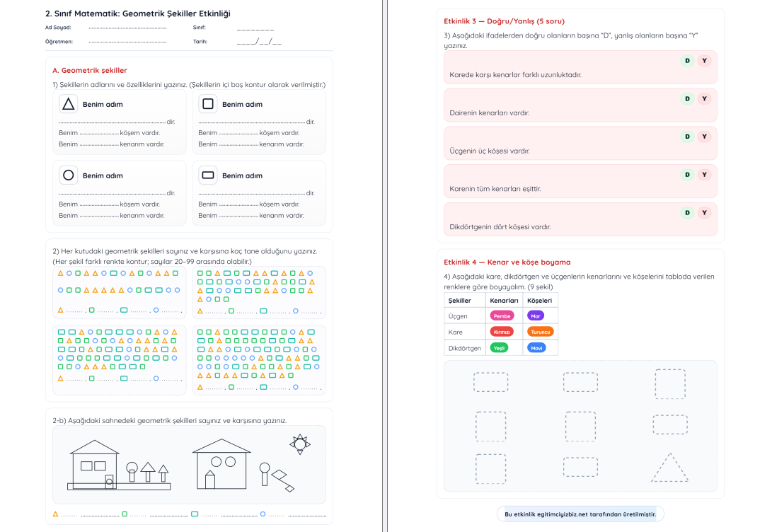Choose Y for 'Karede karşı kenarlar farklı uzunluktadır'
The height and width of the screenshot is (532, 772).
point(703,61)
